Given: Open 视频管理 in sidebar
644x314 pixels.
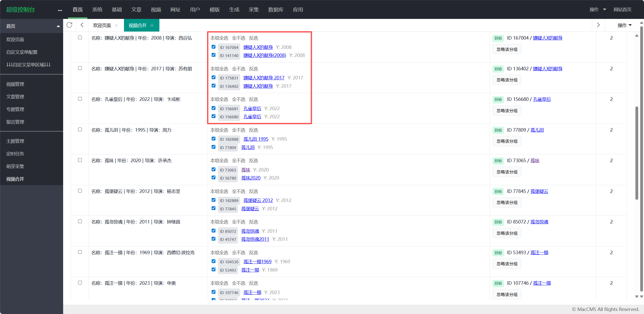Looking at the screenshot, I should pyautogui.click(x=15, y=84).
